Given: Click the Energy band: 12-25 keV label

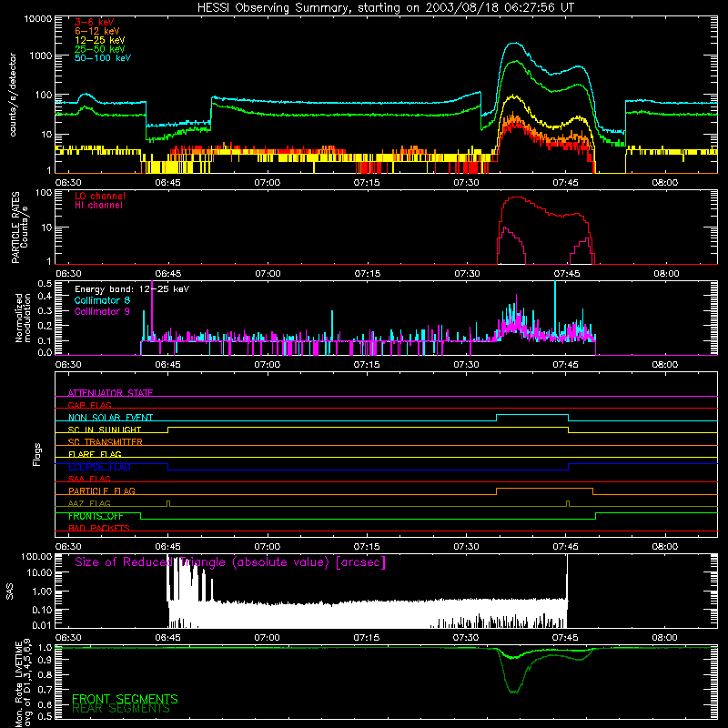Looking at the screenshot, I should tap(132, 289).
